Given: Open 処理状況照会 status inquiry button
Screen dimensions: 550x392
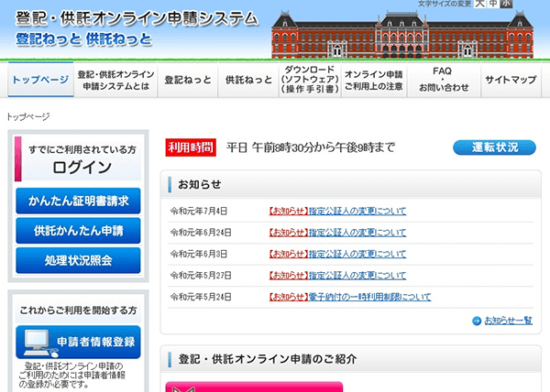Looking at the screenshot, I should [78, 260].
